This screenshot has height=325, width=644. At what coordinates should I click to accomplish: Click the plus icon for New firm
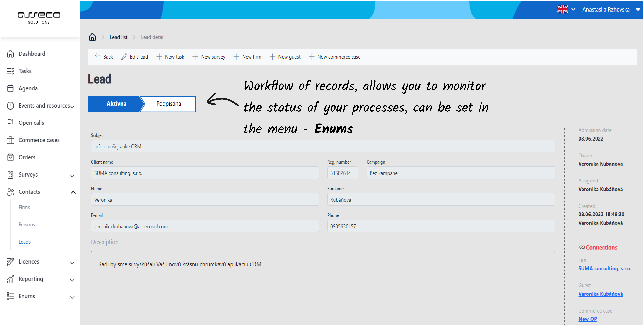point(236,57)
